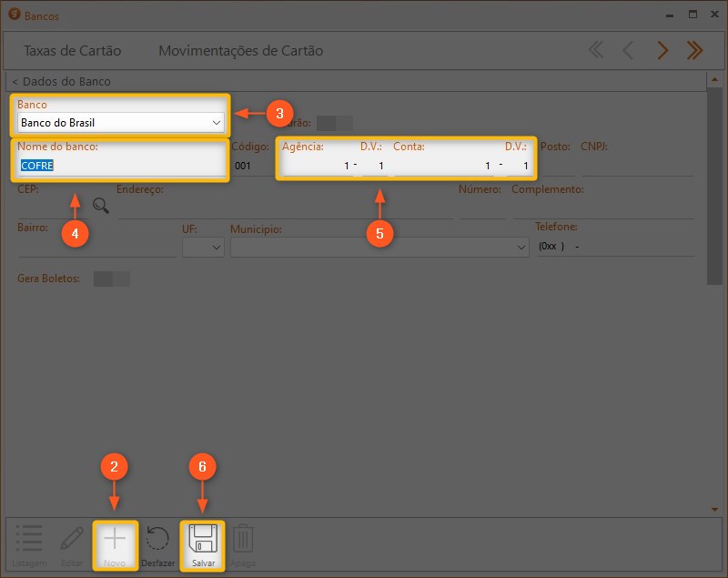This screenshot has height=578, width=728.
Task: Click the Novo plus icon
Action: pos(115,541)
